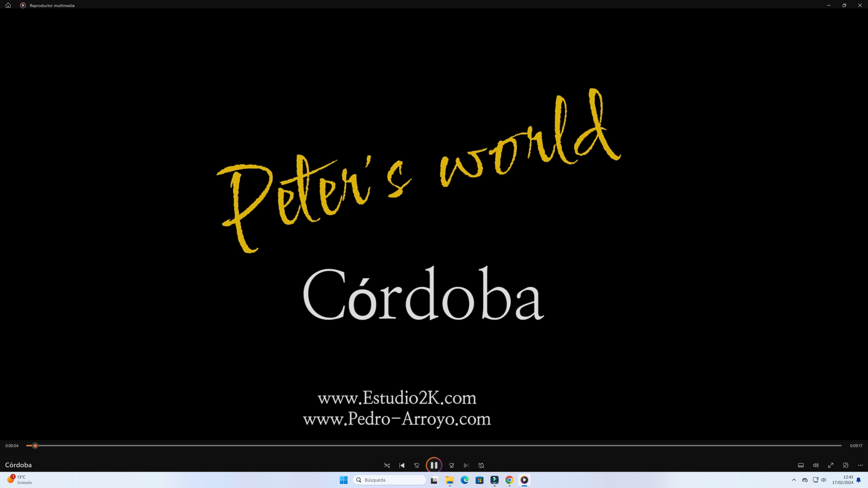Image resolution: width=868 pixels, height=488 pixels.
Task: Switch the player to full screen
Action: click(x=831, y=465)
